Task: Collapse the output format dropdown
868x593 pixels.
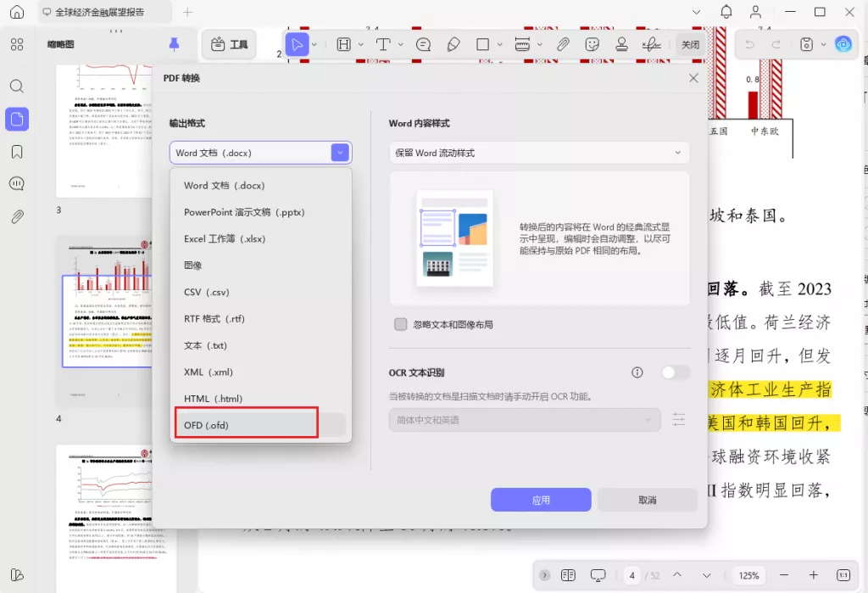Action: (340, 153)
